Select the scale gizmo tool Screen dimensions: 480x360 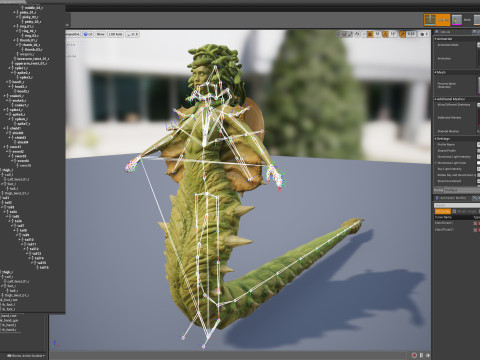(x=350, y=34)
